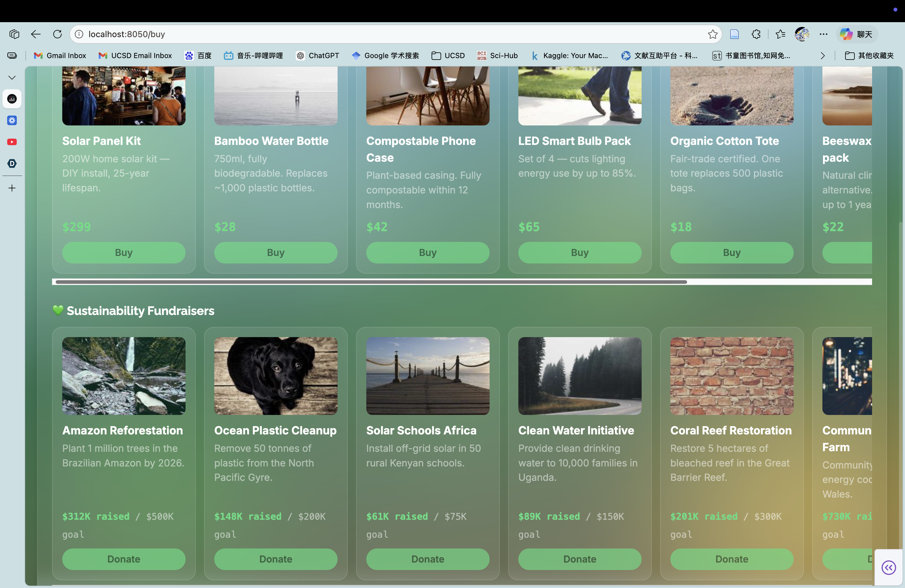
Task: Click the products horizontal scrollbar
Action: point(371,282)
